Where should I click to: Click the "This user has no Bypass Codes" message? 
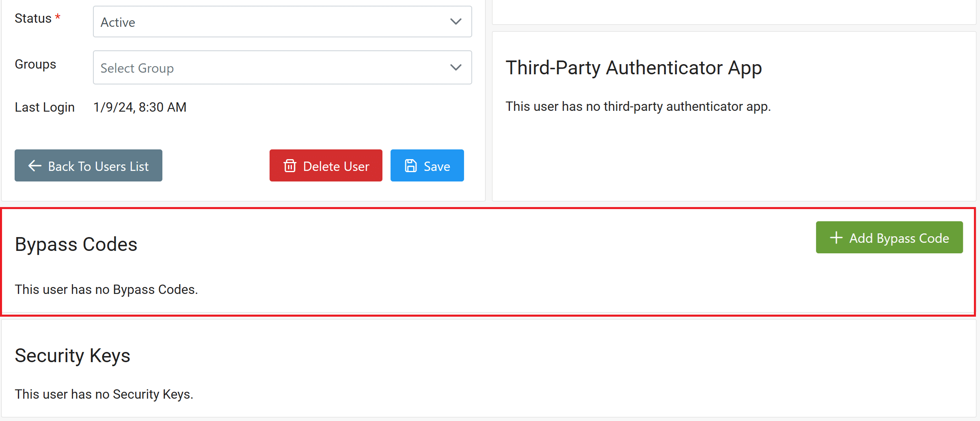tap(106, 289)
